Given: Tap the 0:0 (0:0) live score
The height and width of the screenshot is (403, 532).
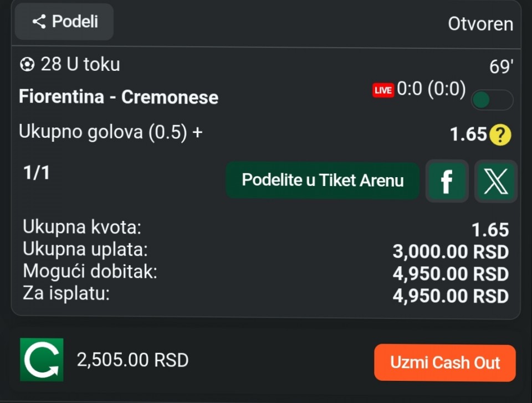Looking at the screenshot, I should (x=431, y=89).
